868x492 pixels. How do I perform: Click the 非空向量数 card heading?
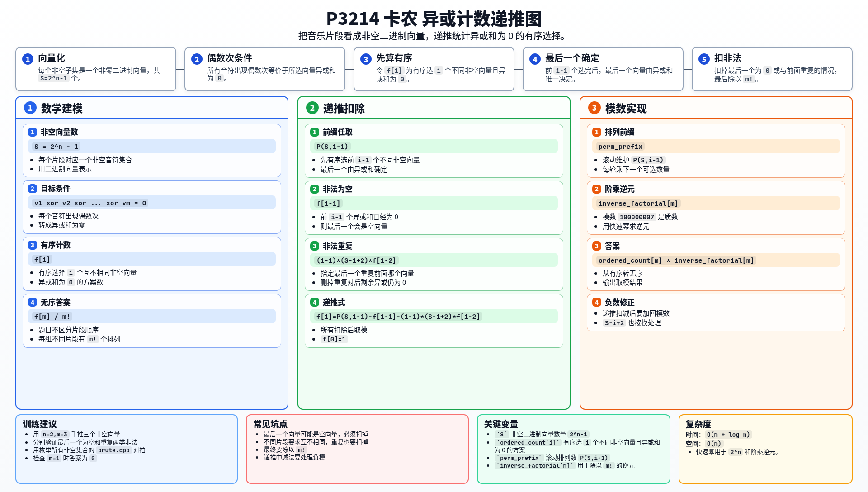[59, 132]
